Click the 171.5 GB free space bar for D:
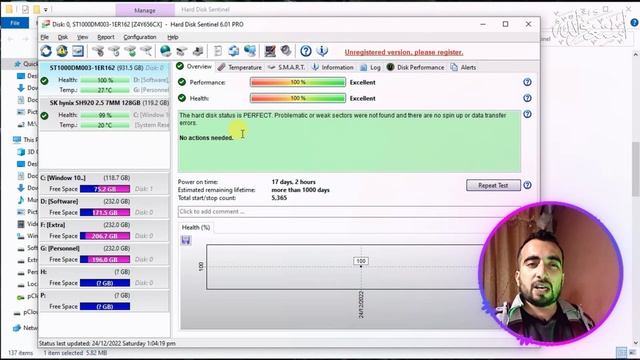This screenshot has height=360, width=640. pos(105,212)
